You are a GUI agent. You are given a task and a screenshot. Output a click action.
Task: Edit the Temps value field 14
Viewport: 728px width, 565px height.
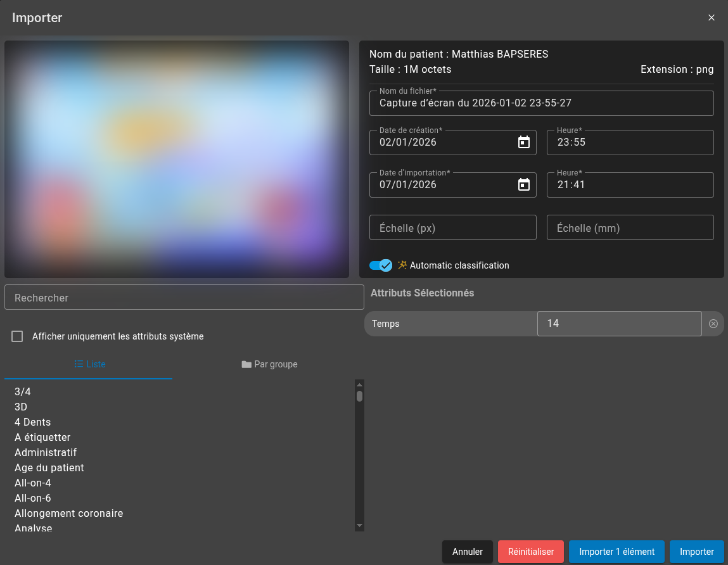point(619,324)
